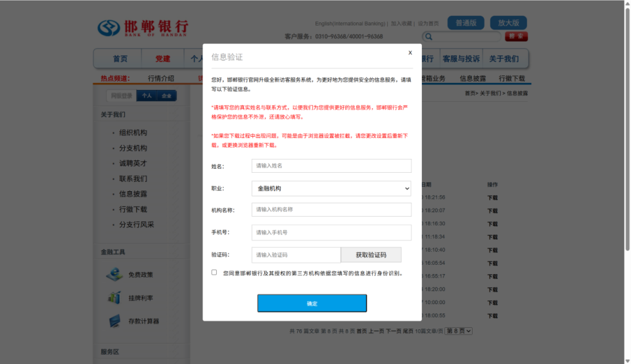Open the 党建 navigation tab
Screen dimensions: 631x364
click(162, 58)
